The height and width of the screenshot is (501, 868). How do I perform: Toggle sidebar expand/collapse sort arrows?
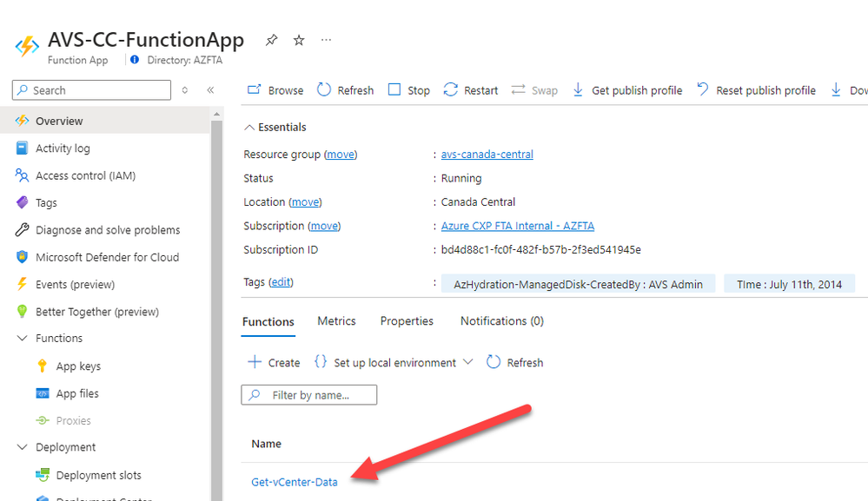tap(185, 90)
